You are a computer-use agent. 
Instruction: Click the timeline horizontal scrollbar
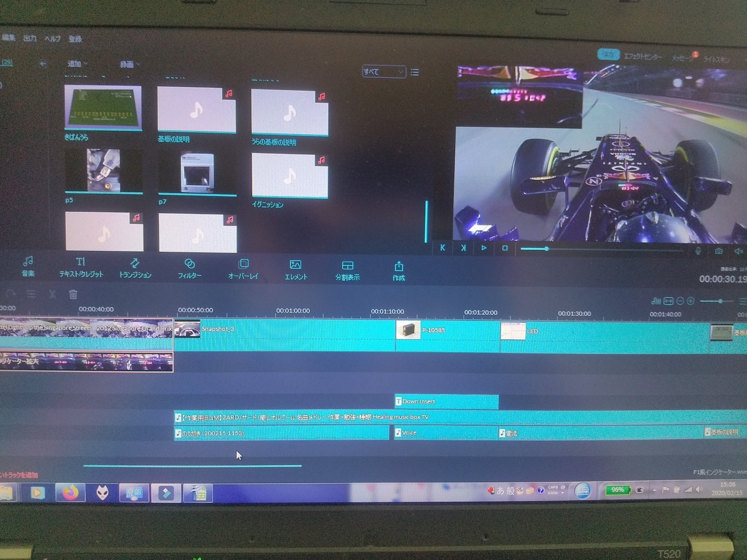pos(192,466)
